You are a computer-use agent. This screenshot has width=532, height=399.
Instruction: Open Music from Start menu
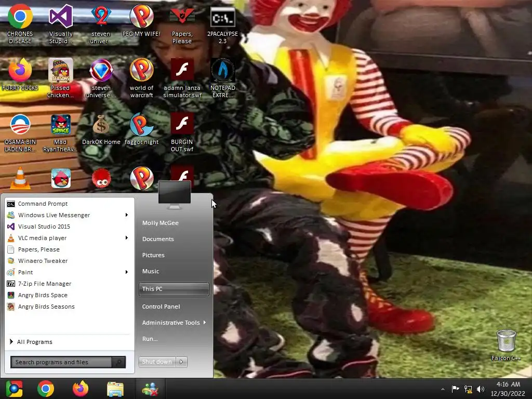tap(151, 271)
